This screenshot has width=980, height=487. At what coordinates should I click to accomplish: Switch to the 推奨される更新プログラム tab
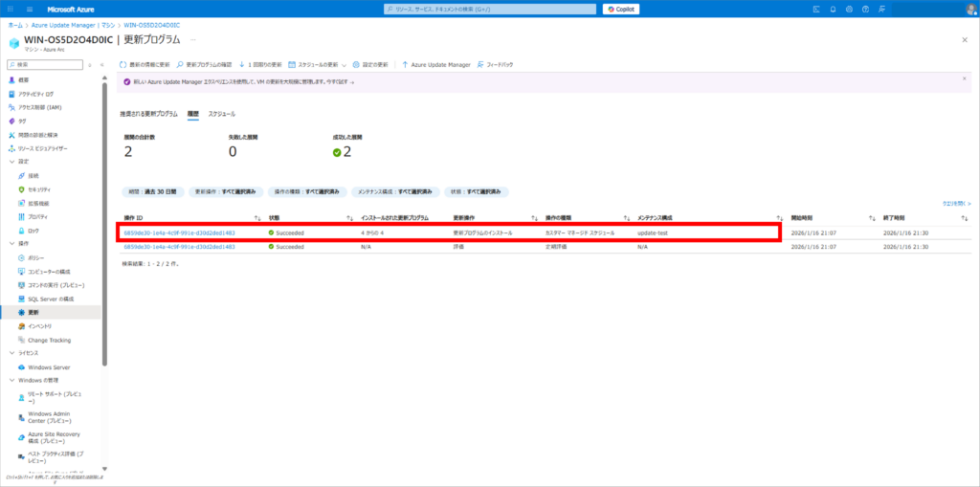click(x=148, y=114)
